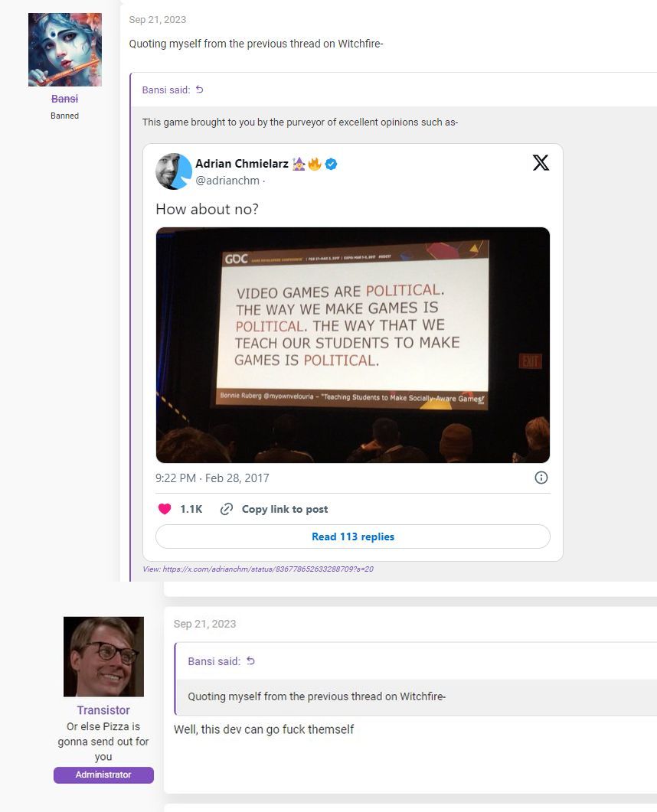The height and width of the screenshot is (812, 657).
Task: Open 'Bansi said:' in Transistor's reply quote
Action: pos(214,661)
